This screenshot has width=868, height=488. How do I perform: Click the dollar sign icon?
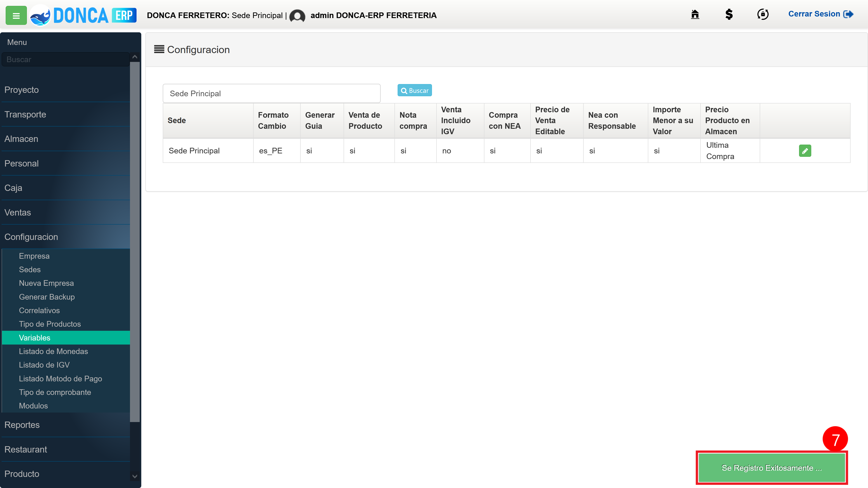point(729,14)
